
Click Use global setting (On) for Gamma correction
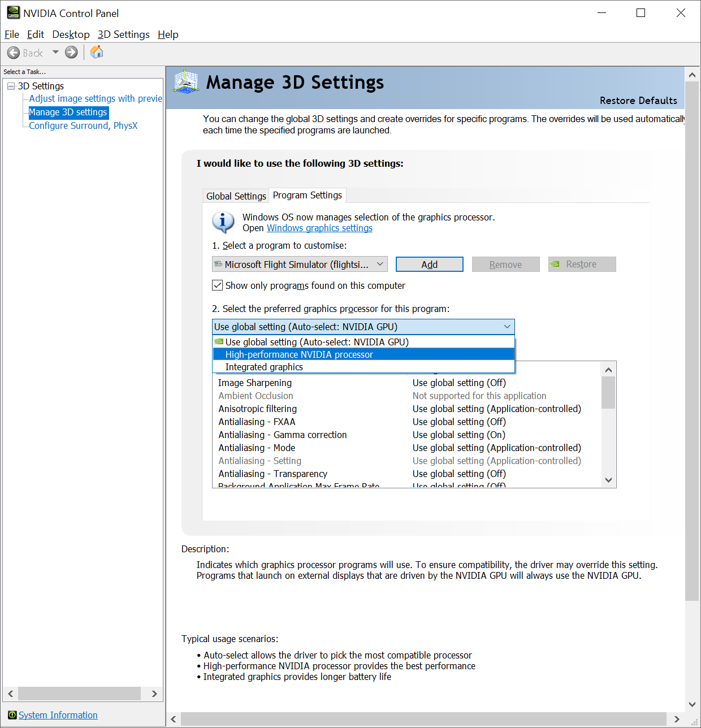click(x=459, y=435)
